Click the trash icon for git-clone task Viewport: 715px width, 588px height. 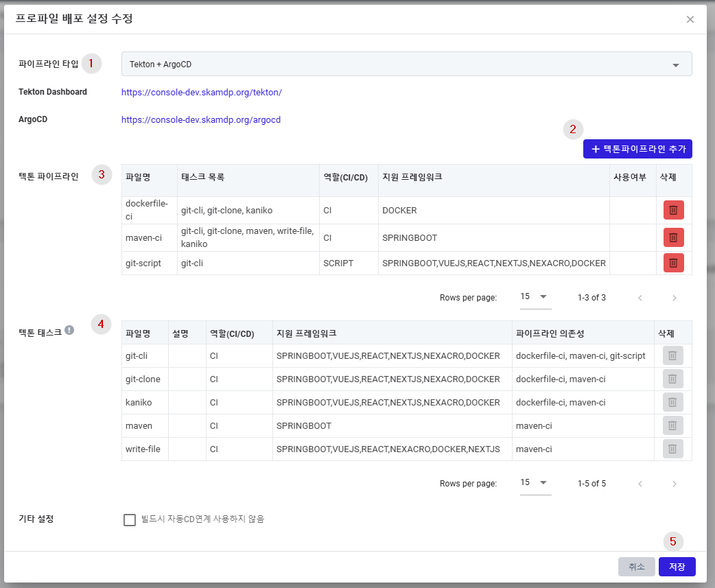(x=672, y=379)
